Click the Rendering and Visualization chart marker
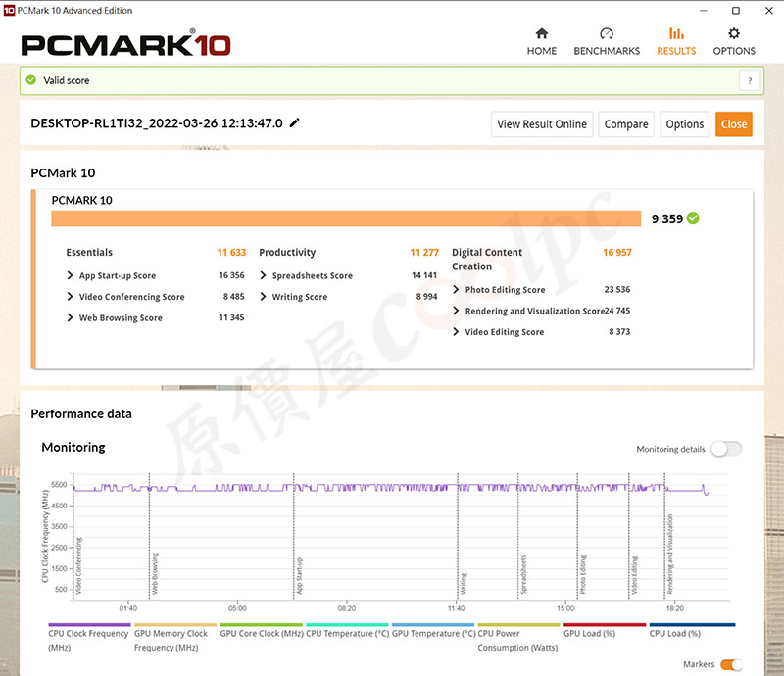The image size is (784, 676). (670, 554)
